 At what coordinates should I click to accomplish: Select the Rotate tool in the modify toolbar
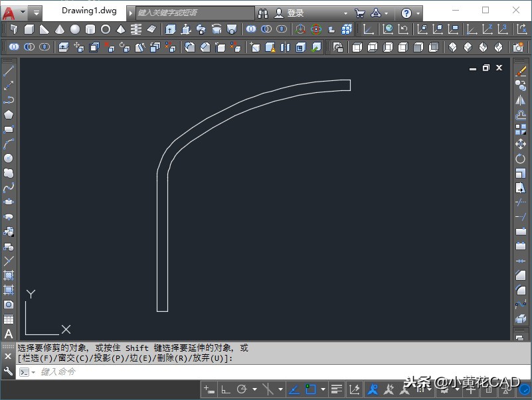(521, 159)
